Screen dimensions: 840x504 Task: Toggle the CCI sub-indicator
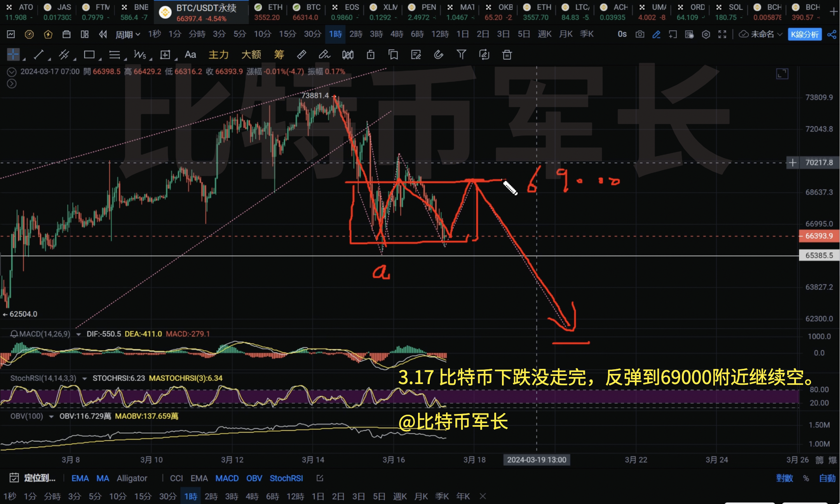[x=176, y=478]
